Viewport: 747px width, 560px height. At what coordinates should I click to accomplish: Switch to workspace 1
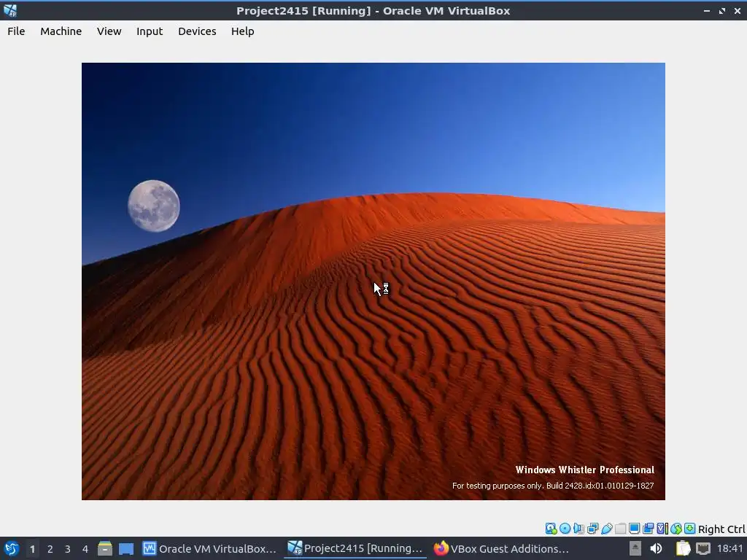[32, 549]
